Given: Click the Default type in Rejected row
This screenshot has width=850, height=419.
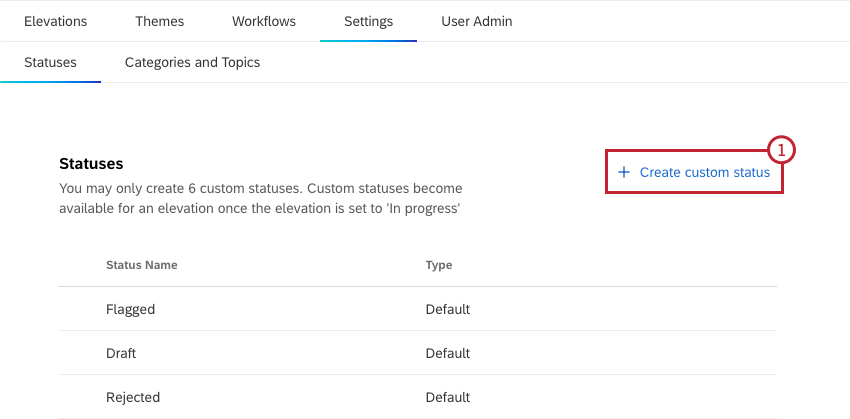Looking at the screenshot, I should [x=447, y=397].
